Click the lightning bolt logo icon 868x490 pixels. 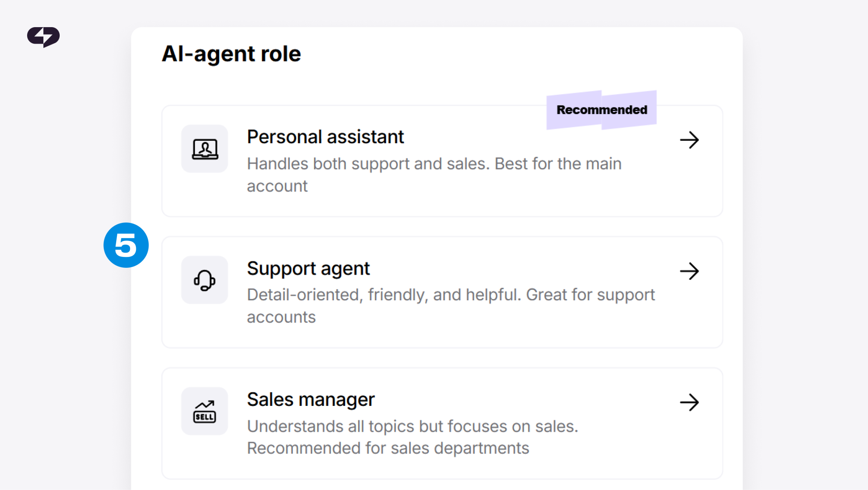43,37
